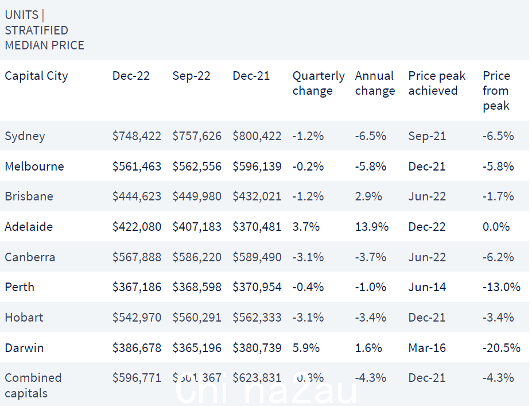Click Sydney's Dec-22 price '$748,422'
This screenshot has height=406, width=532.
coord(137,136)
